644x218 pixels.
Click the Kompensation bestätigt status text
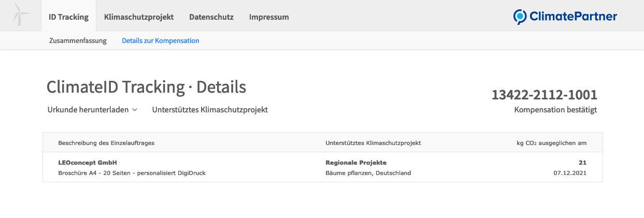pyautogui.click(x=555, y=110)
